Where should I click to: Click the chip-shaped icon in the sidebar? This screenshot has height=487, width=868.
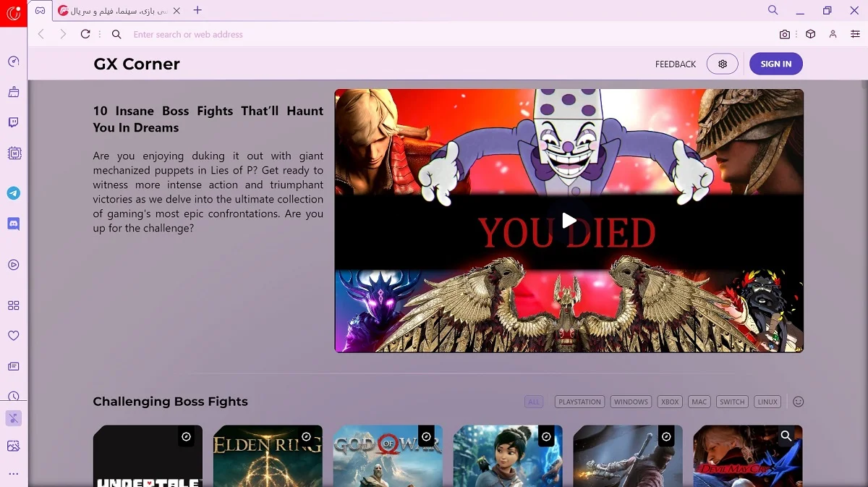tap(14, 153)
